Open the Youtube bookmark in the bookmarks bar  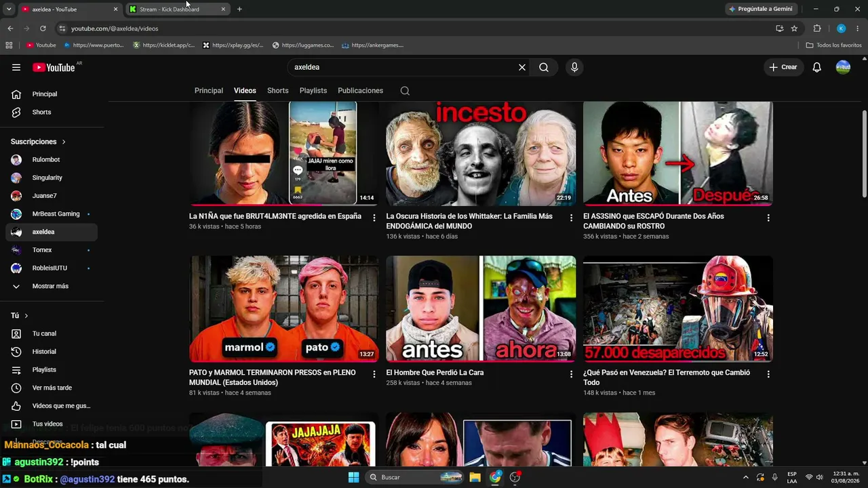coord(41,45)
